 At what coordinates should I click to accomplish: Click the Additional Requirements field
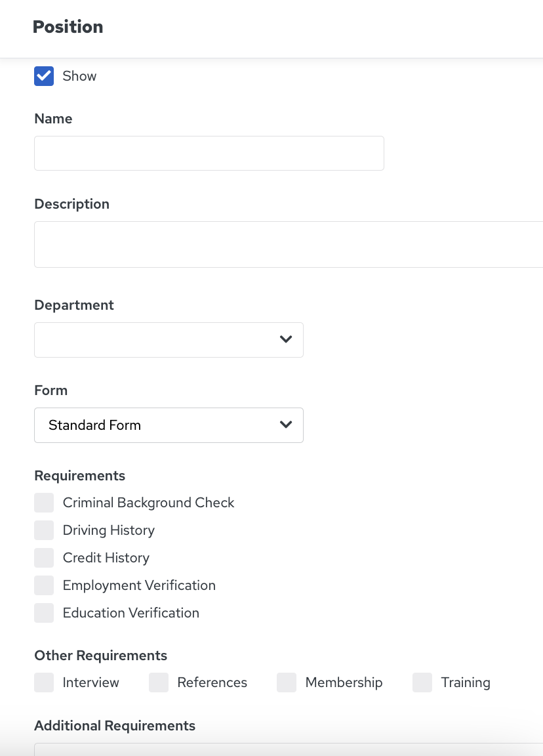pos(289,749)
